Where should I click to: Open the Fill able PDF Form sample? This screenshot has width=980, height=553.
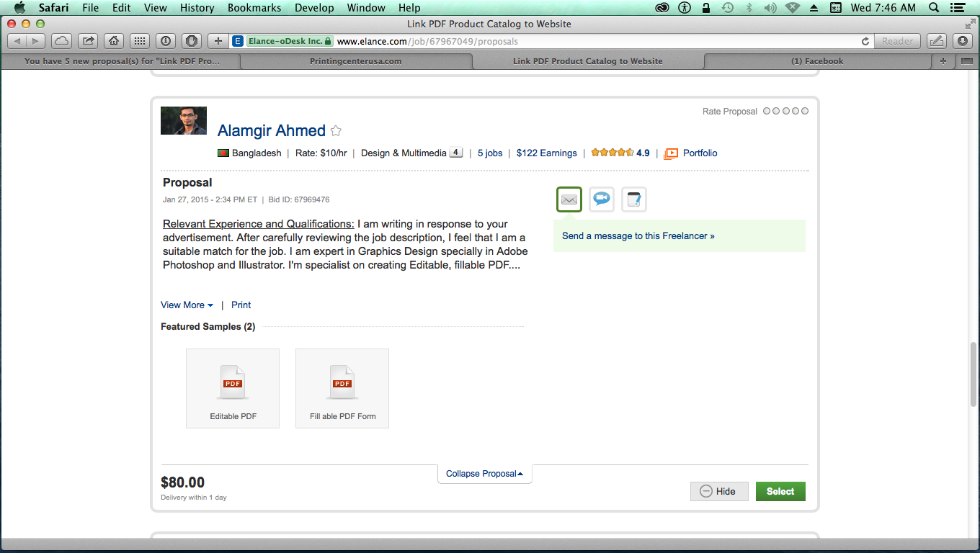click(x=342, y=388)
